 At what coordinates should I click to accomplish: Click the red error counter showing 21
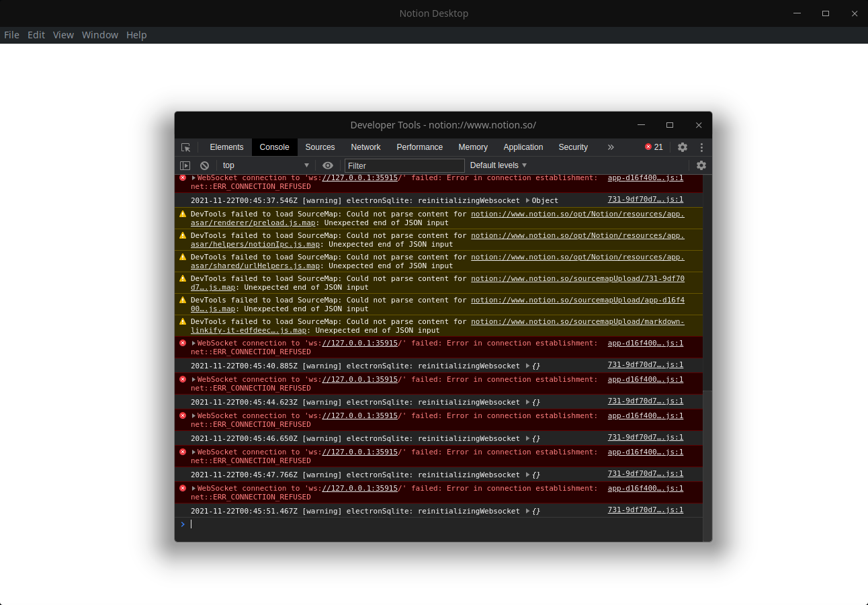tap(652, 147)
